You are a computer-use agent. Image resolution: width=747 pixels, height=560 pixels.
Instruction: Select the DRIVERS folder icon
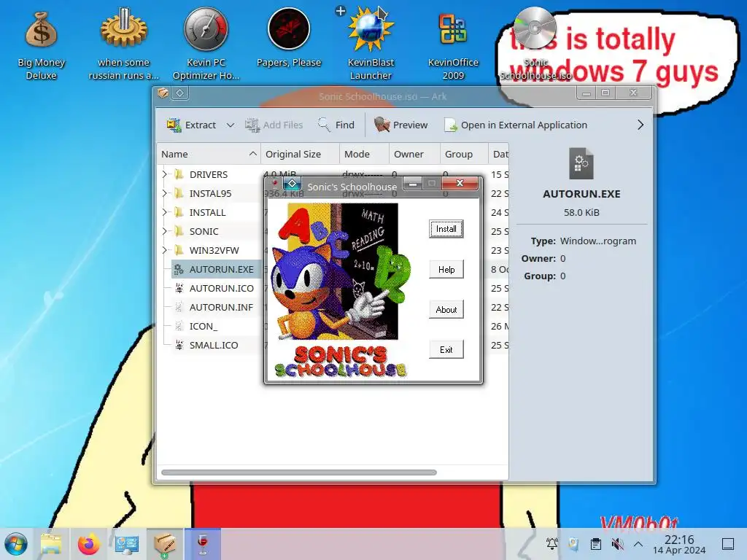pyautogui.click(x=179, y=174)
